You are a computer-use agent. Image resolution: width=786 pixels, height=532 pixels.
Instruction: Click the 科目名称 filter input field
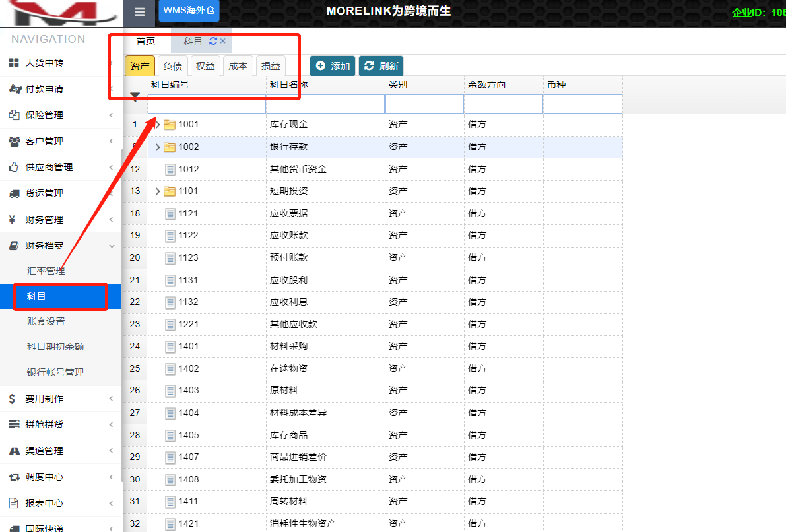pyautogui.click(x=325, y=104)
